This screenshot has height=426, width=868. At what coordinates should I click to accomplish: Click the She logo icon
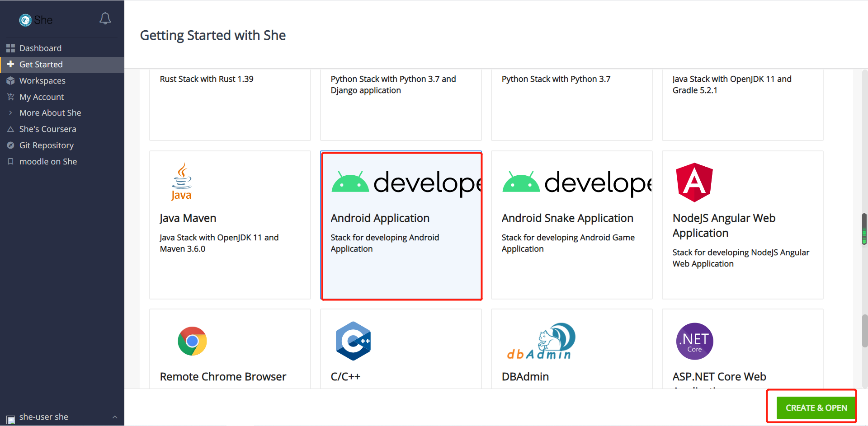coord(25,20)
